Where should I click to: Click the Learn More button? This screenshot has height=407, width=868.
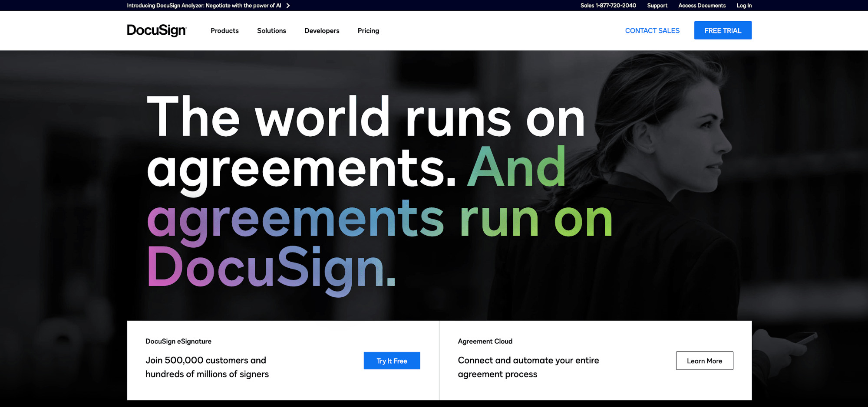tap(704, 361)
